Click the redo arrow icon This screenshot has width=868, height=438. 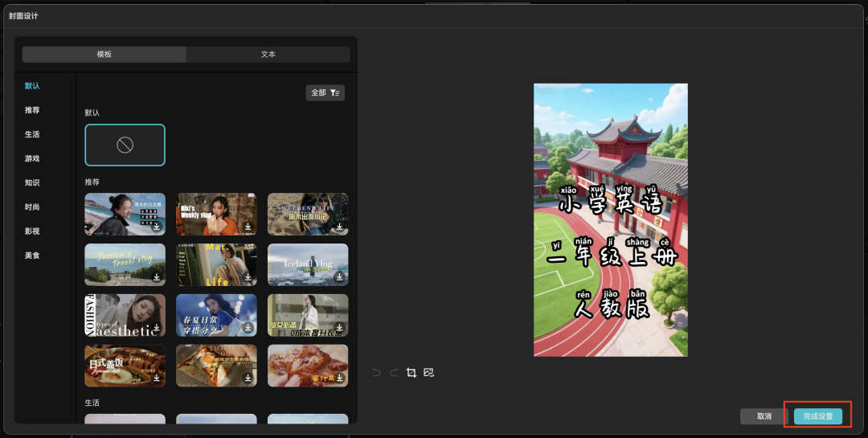(394, 373)
